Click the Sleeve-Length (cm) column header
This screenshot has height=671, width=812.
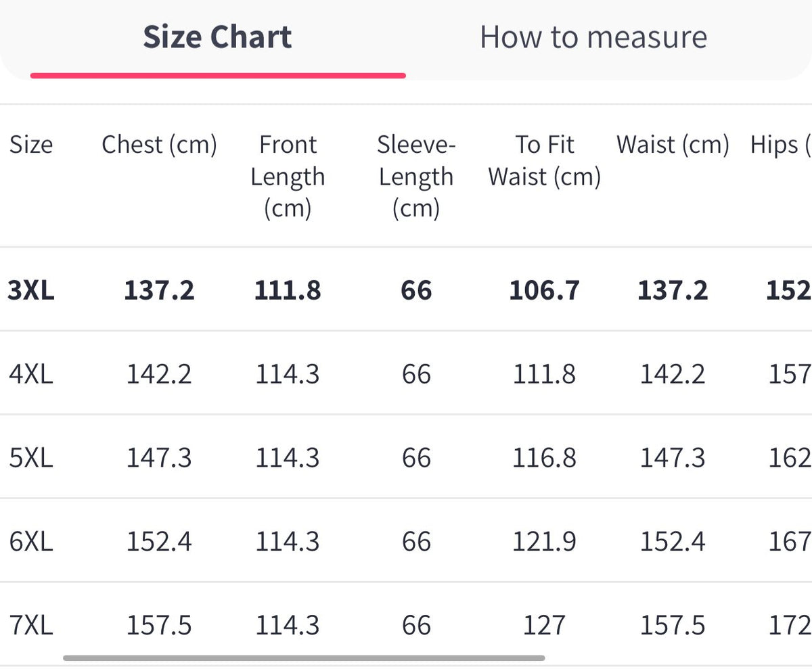click(x=416, y=176)
